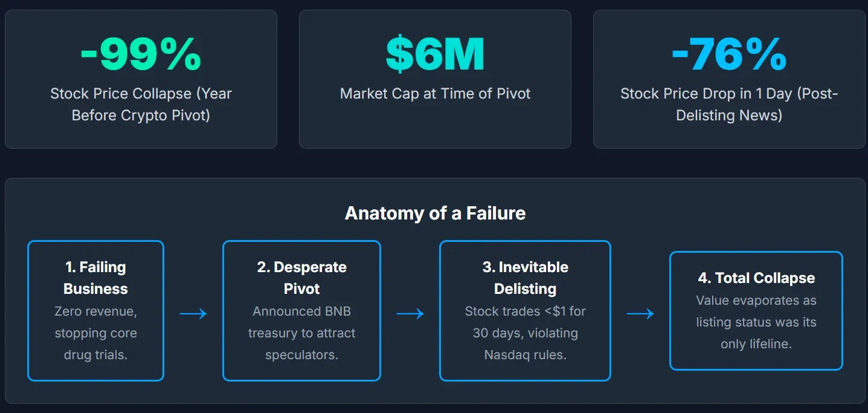The image size is (868, 413).
Task: Click the arrow before Total Collapse box
Action: (x=640, y=313)
